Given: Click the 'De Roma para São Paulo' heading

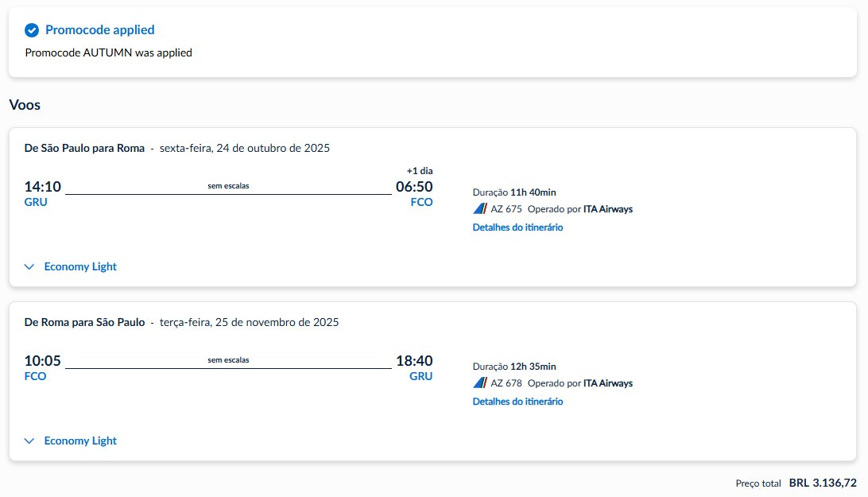Looking at the screenshot, I should [x=84, y=322].
